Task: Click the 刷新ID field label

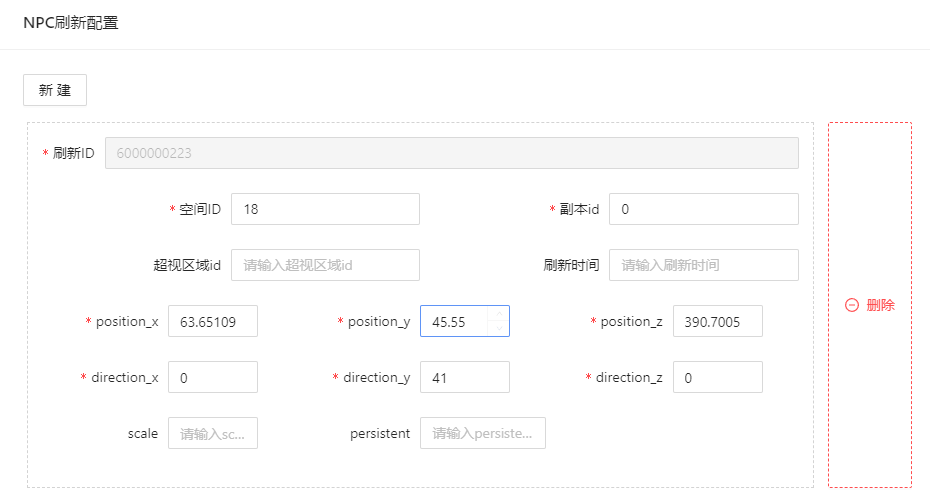Action: [73, 153]
